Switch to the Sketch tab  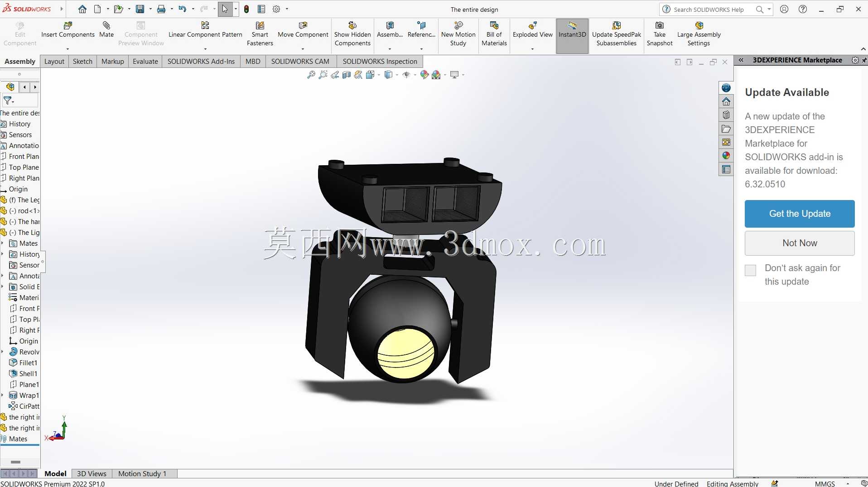82,61
